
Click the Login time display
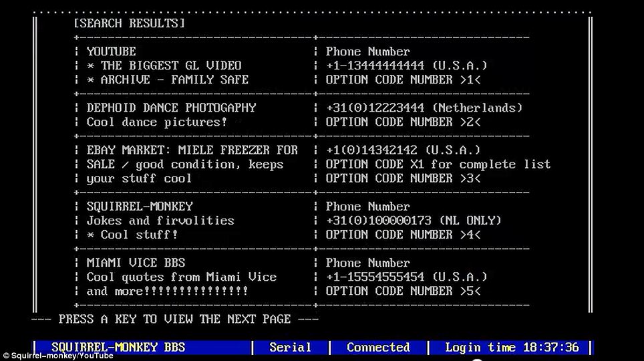[x=512, y=348]
